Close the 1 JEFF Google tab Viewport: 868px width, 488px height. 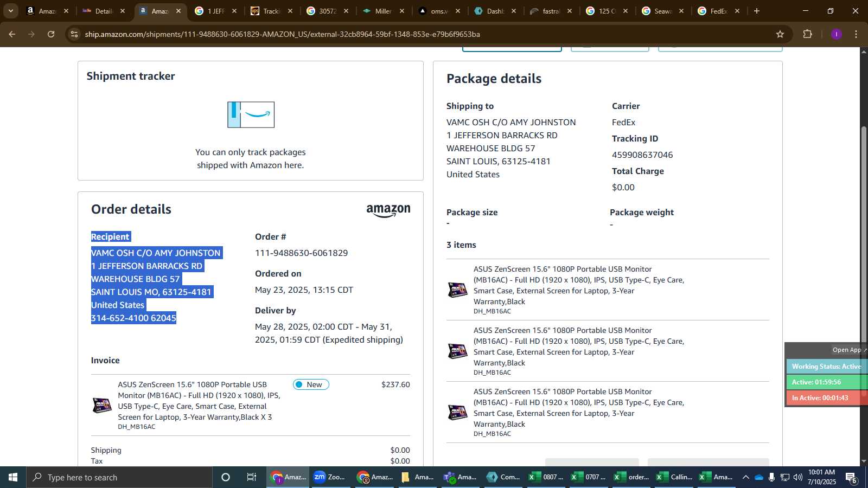234,11
